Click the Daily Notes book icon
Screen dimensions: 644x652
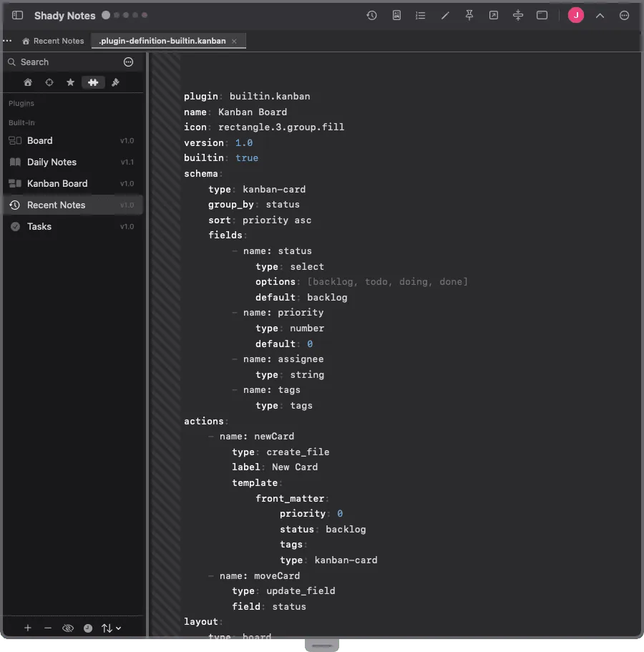pos(15,162)
